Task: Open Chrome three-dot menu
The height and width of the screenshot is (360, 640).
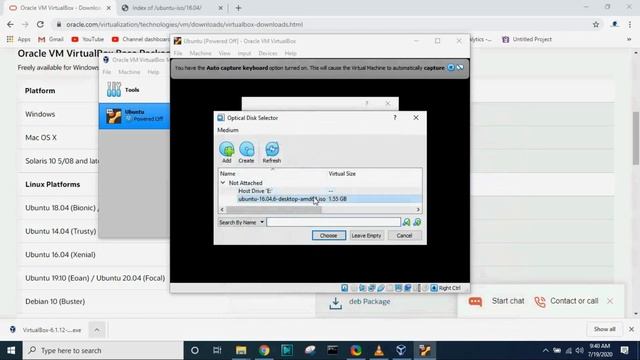Action: [x=630, y=24]
